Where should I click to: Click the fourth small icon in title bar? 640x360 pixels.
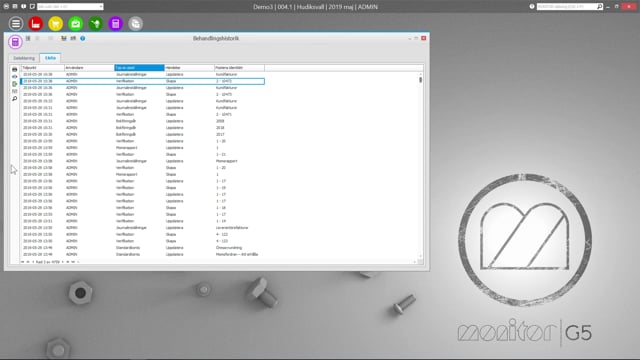click(32, 7)
